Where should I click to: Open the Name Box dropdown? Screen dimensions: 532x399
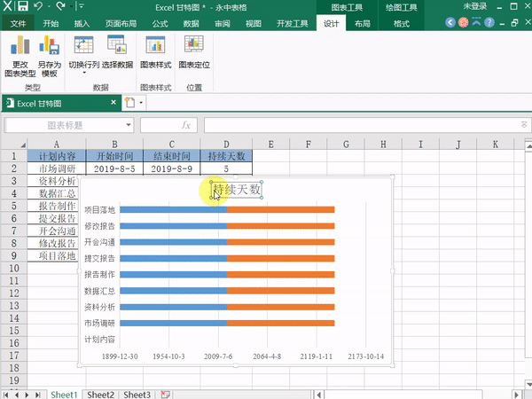pos(129,125)
